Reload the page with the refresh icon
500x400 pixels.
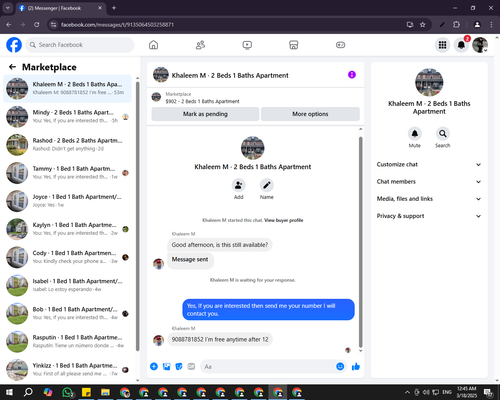coord(37,24)
